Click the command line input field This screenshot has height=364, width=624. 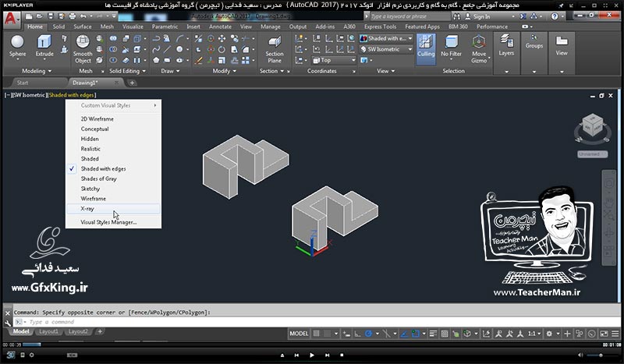tap(317, 322)
